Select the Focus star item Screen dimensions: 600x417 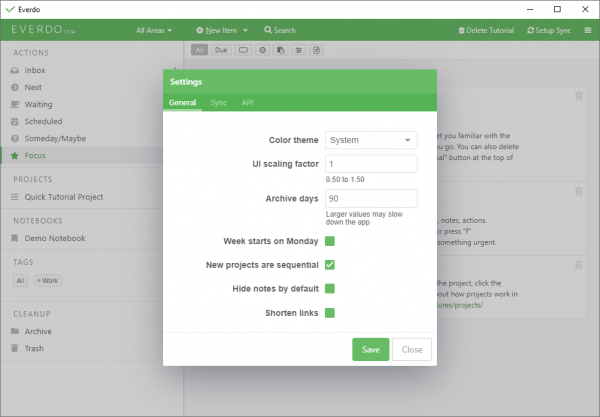(35, 155)
